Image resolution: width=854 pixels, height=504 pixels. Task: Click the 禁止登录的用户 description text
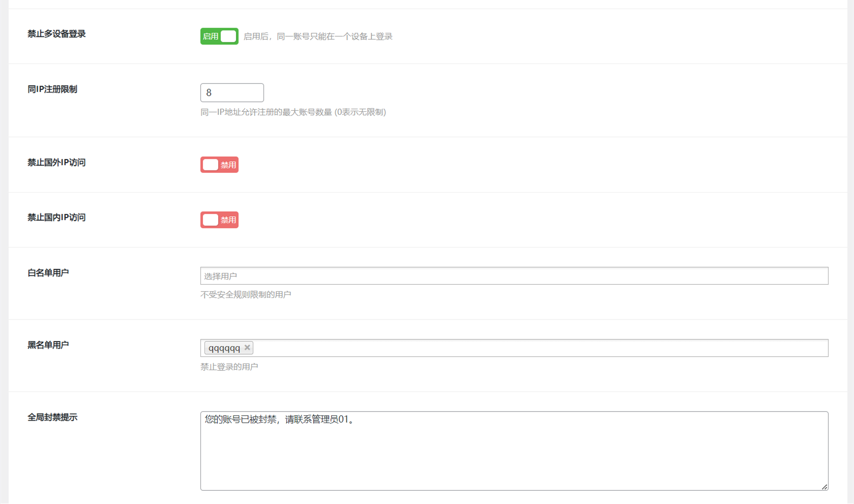pos(229,367)
